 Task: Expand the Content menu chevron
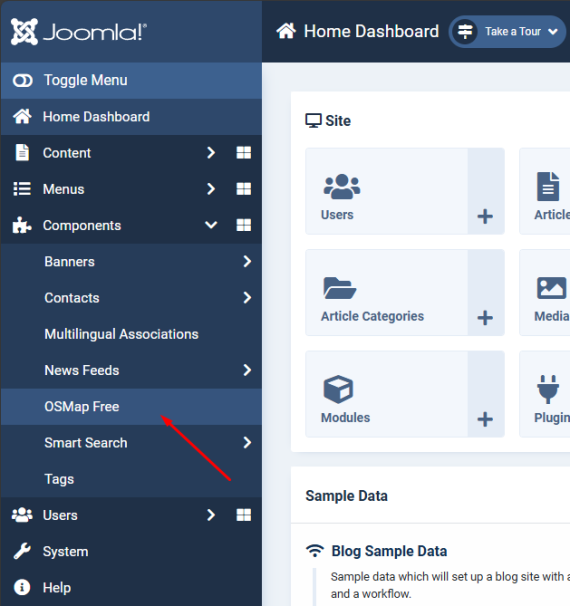point(211,153)
